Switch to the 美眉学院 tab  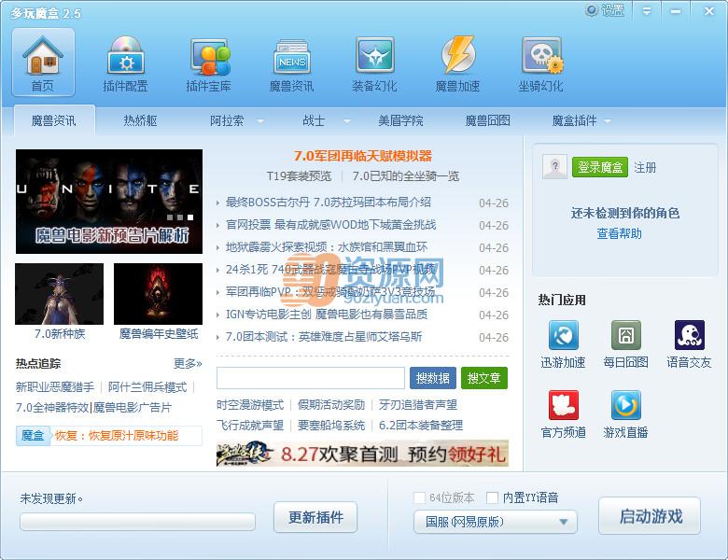click(x=400, y=120)
